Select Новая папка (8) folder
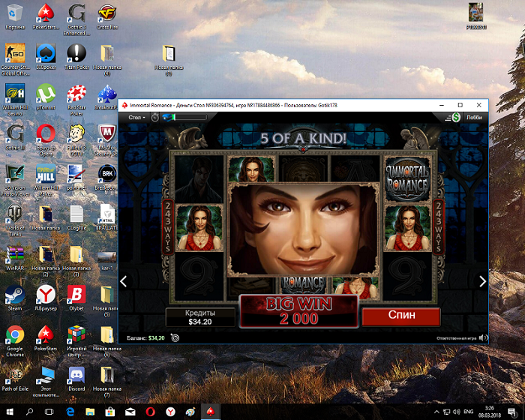525x420 pixels. click(169, 59)
